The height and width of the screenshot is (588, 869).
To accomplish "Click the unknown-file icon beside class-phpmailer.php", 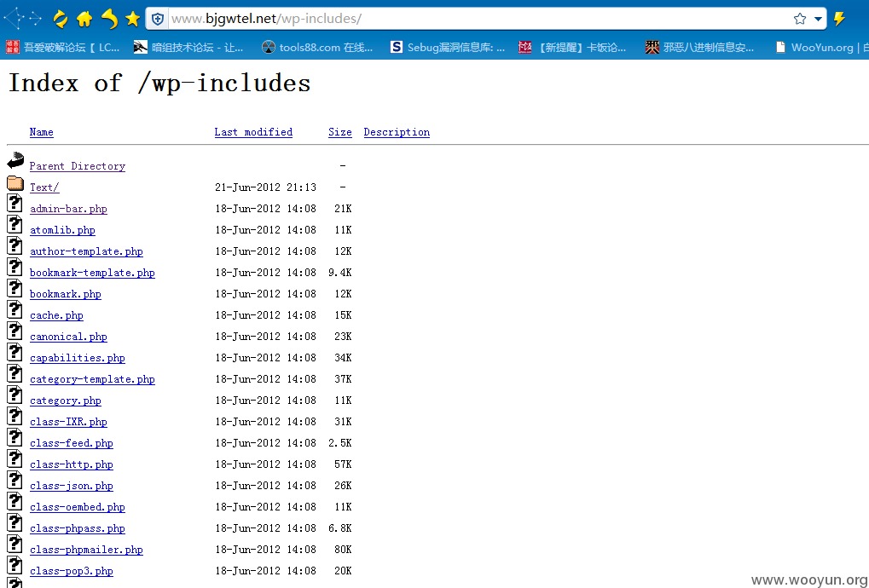I will (15, 545).
